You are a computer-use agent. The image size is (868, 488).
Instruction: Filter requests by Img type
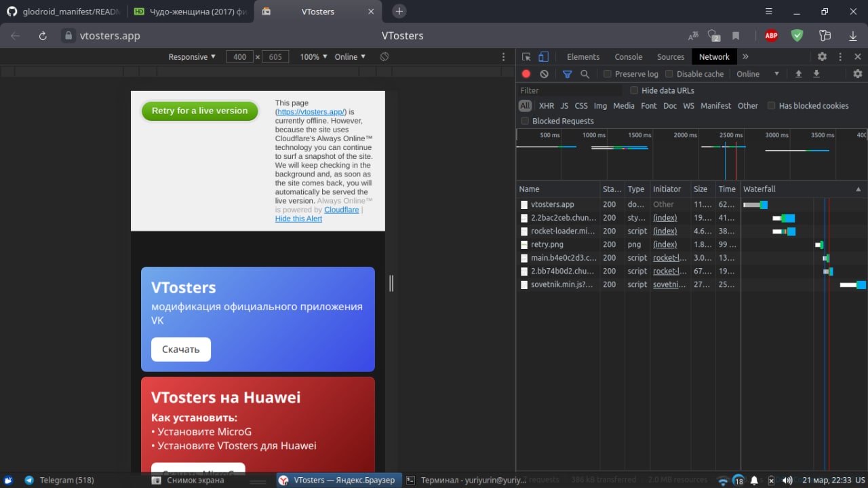pos(600,106)
